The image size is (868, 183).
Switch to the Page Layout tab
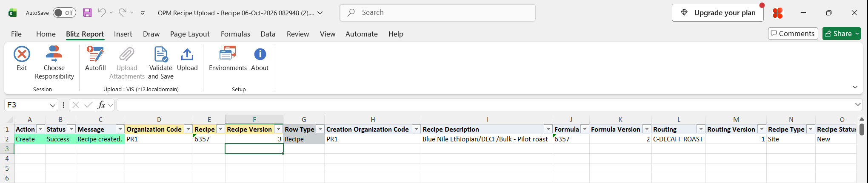point(190,34)
